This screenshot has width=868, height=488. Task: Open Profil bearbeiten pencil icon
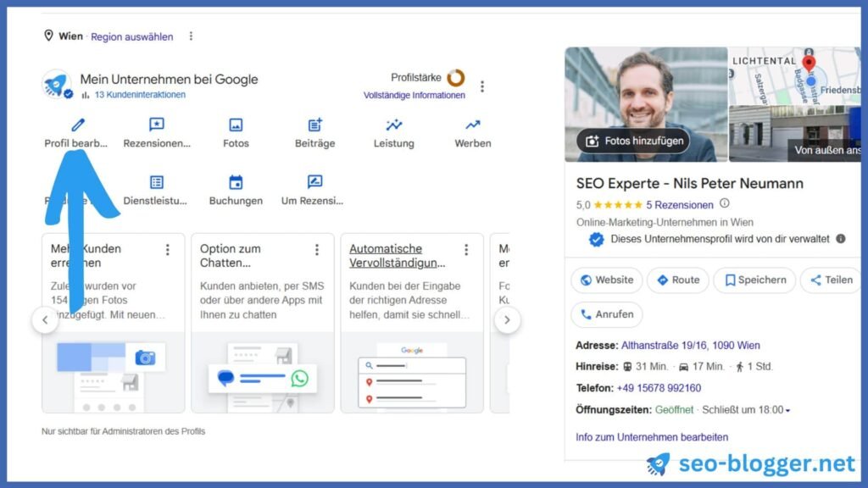(x=78, y=125)
